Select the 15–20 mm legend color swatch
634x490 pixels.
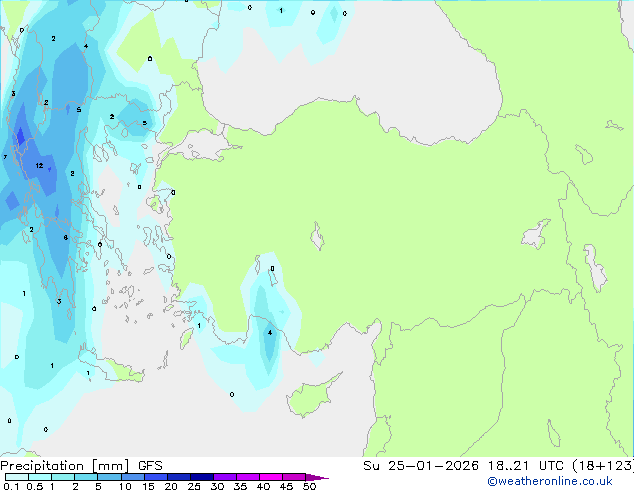coord(156,477)
